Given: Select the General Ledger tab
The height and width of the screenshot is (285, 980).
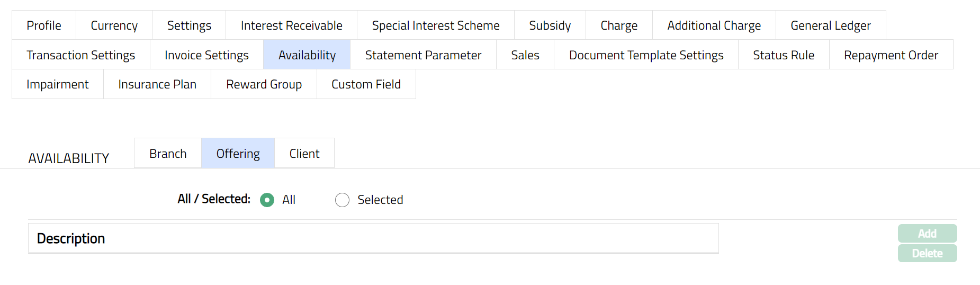Looking at the screenshot, I should click(x=830, y=25).
